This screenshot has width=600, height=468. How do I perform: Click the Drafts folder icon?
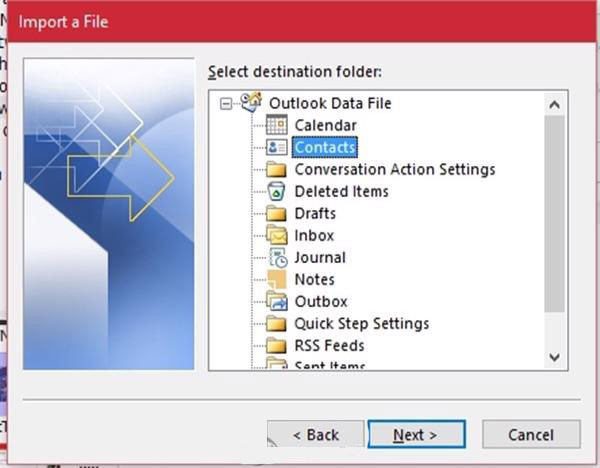click(276, 214)
